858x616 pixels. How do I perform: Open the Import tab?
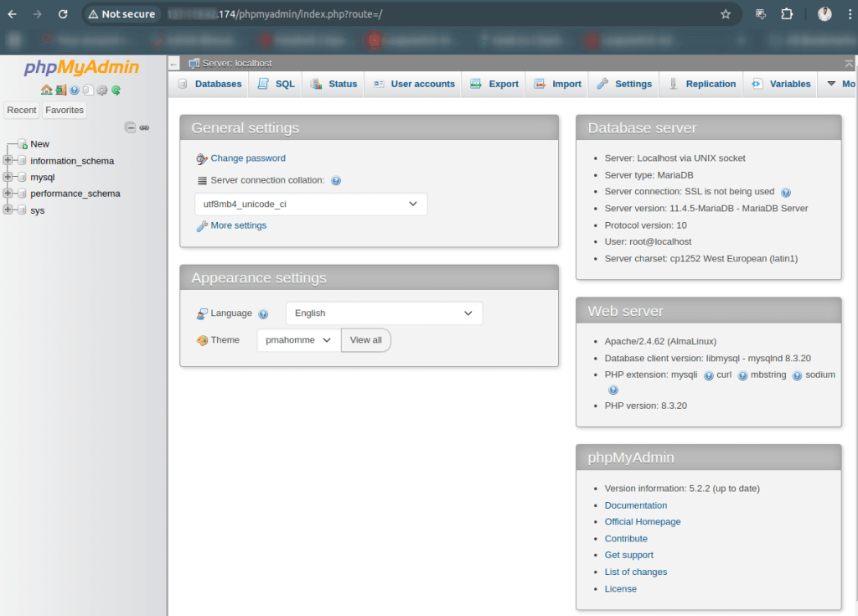[x=557, y=84]
